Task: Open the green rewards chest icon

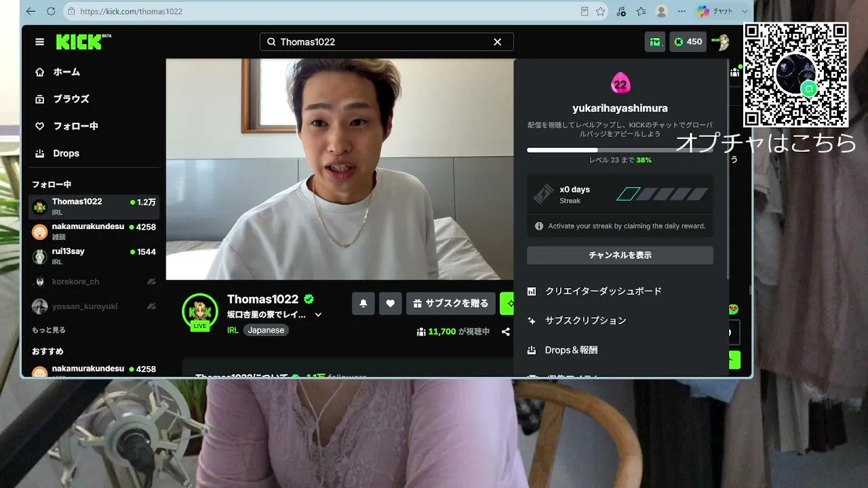Action: point(655,42)
